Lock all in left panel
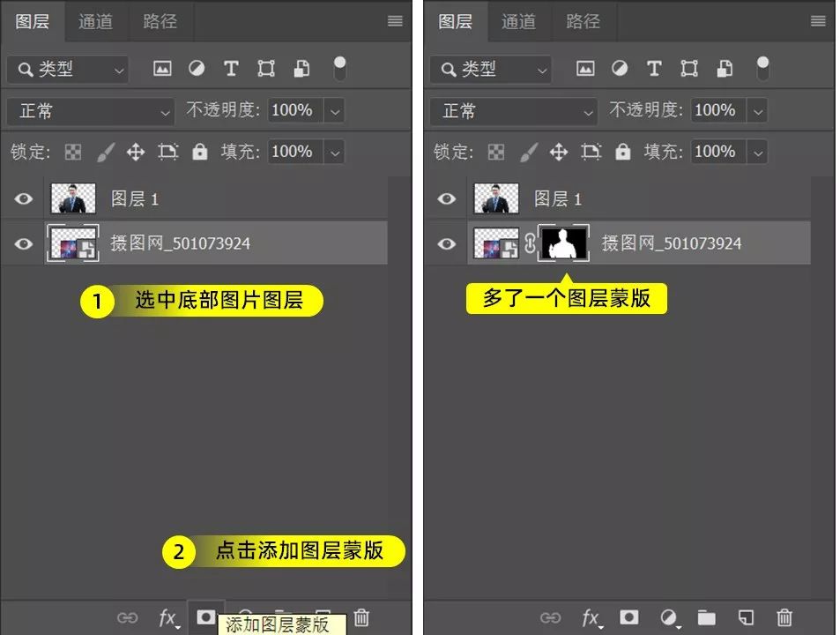This screenshot has width=840, height=635. click(x=200, y=153)
